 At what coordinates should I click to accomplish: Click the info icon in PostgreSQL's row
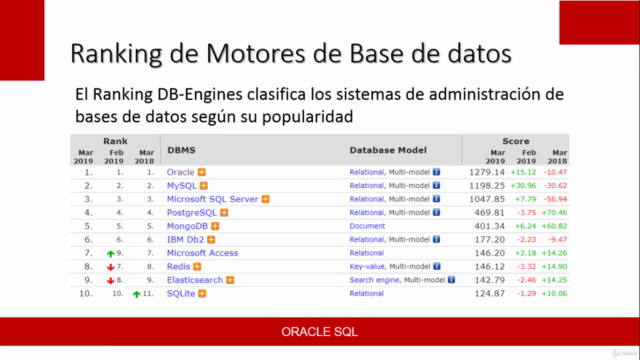click(x=436, y=212)
